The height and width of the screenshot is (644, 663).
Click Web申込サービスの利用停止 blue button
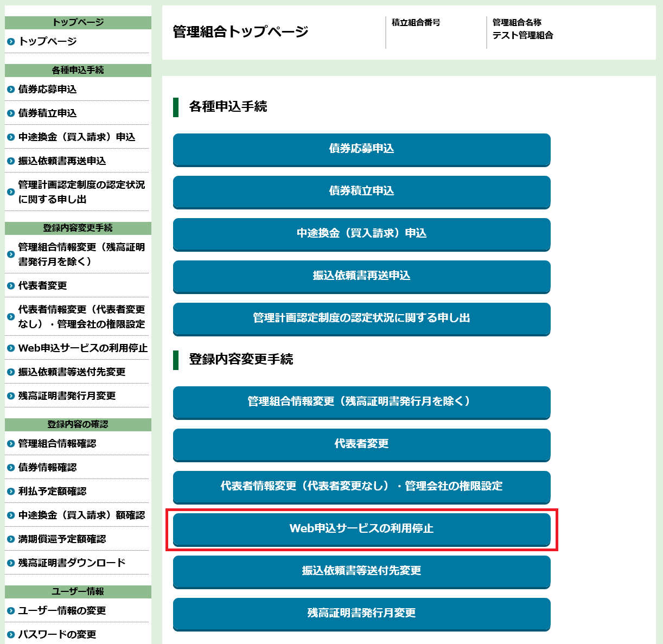point(362,530)
